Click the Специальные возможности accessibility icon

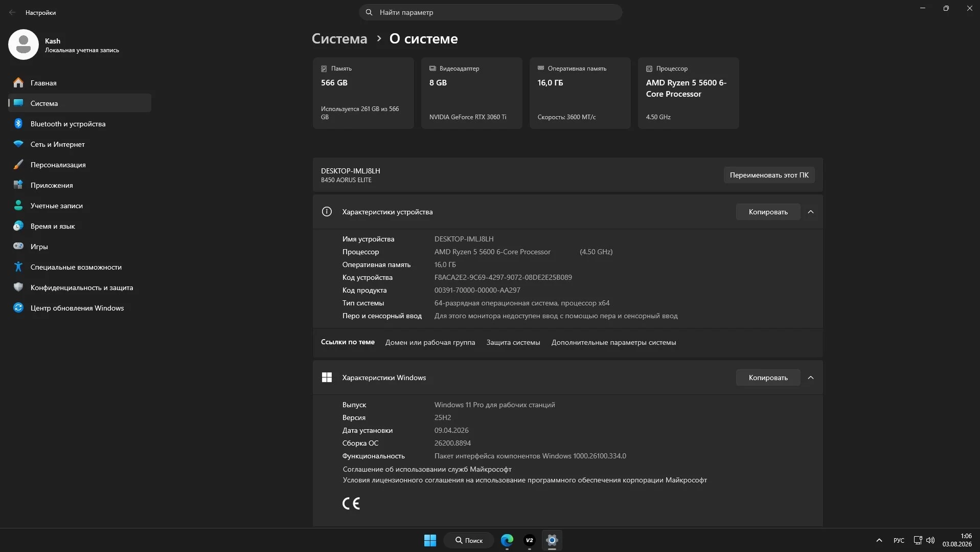(x=18, y=267)
